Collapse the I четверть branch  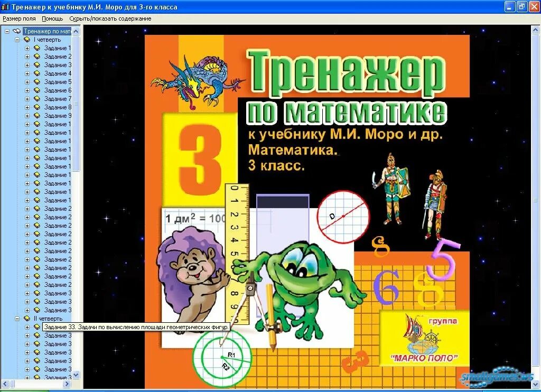pyautogui.click(x=17, y=40)
